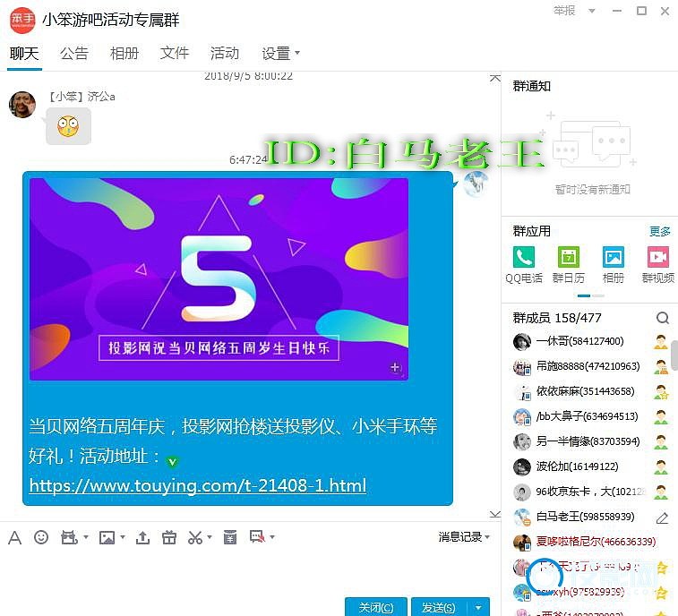This screenshot has height=616, width=678.
Task: Open the touying.com activity link
Action: pyautogui.click(x=197, y=486)
